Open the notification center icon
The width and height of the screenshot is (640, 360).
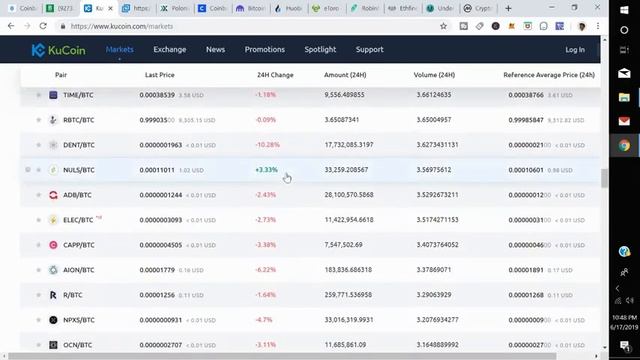tap(624, 346)
